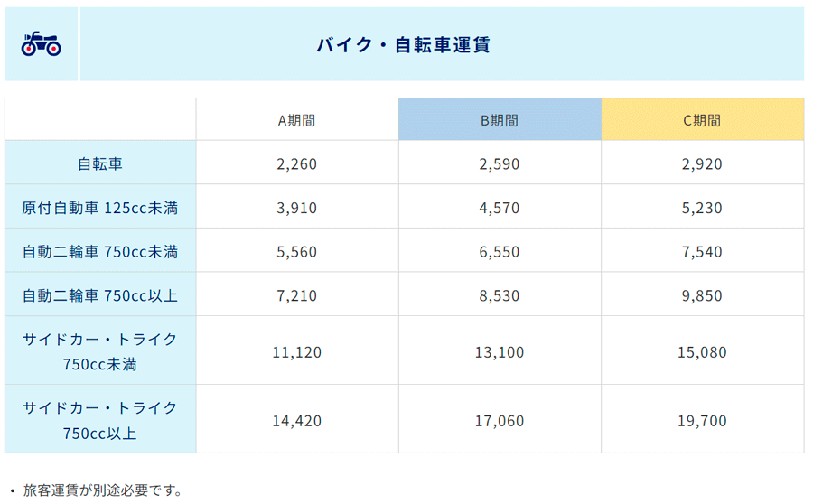
Task: Select the 自動二輪車 750cc以上 row label
Action: [x=100, y=295]
